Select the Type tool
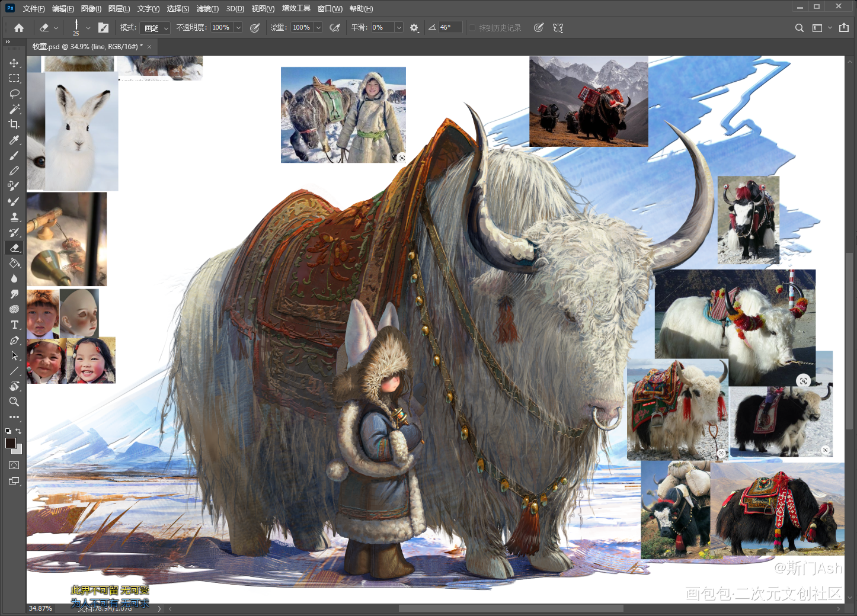 [x=14, y=325]
